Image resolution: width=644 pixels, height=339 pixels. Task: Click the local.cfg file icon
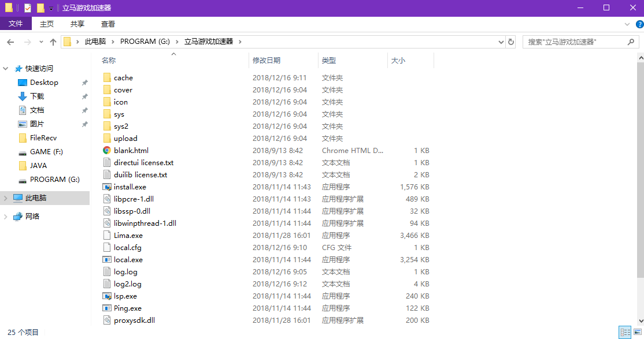tap(107, 248)
